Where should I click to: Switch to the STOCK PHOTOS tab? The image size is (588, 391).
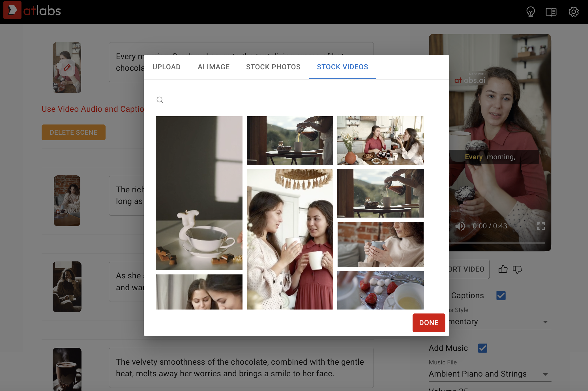(273, 67)
